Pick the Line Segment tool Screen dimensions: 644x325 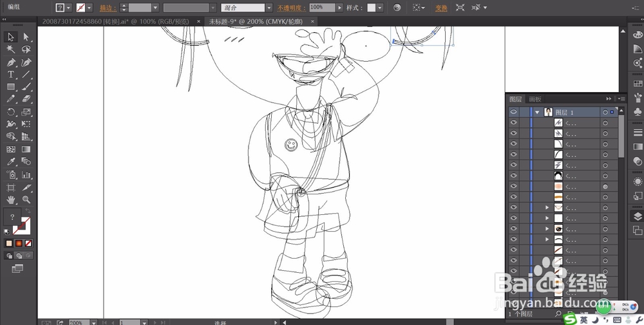click(26, 75)
